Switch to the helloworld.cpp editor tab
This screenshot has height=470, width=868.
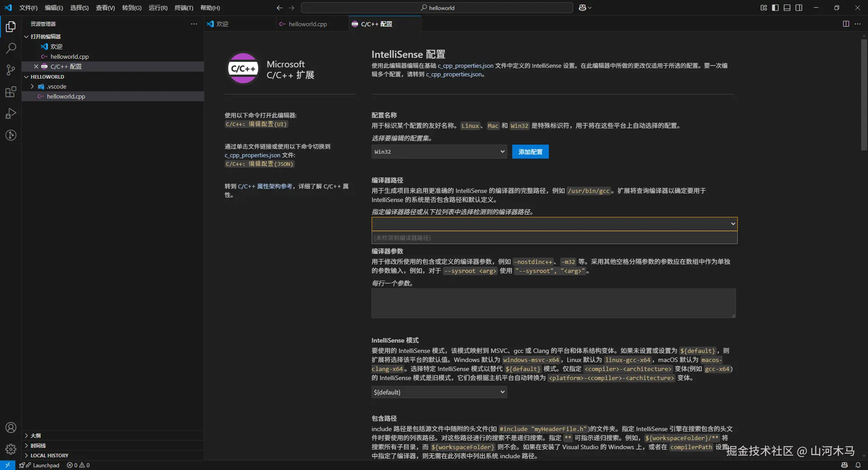tap(312, 24)
